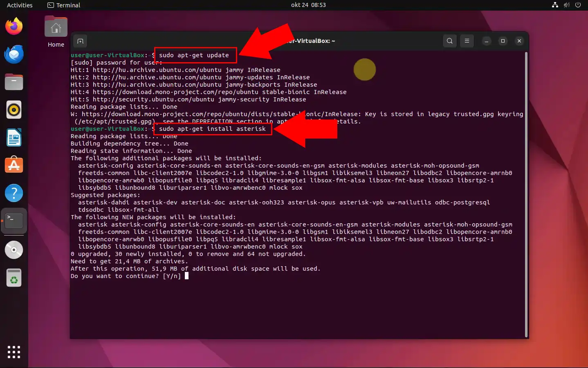The height and width of the screenshot is (368, 588).
Task: Open the Activities overview
Action: tap(20, 5)
